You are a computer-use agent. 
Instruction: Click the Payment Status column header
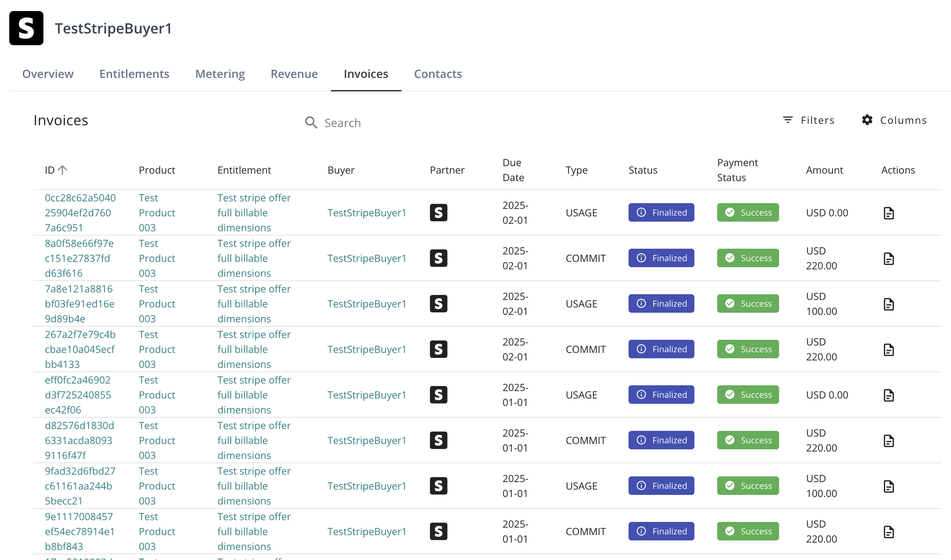(x=737, y=170)
